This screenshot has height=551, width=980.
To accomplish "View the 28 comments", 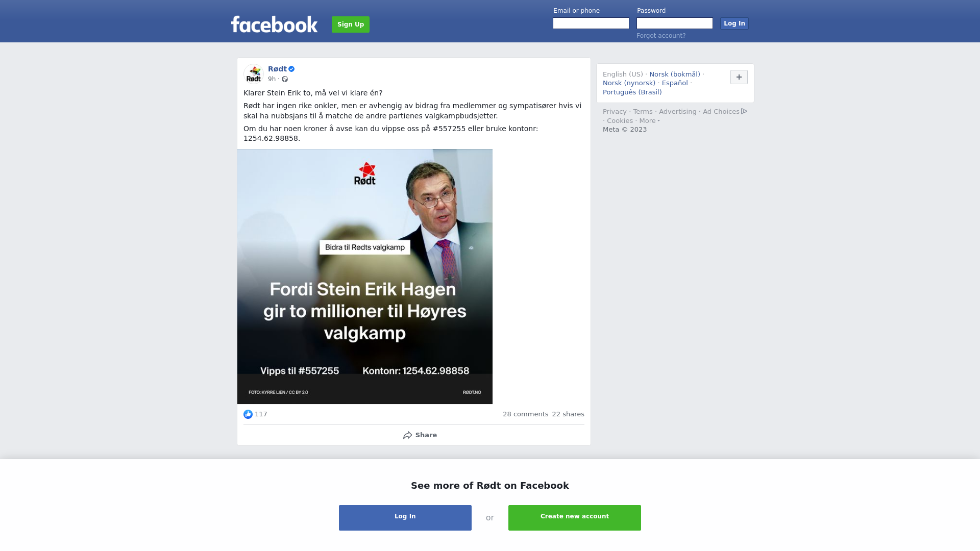I will [x=525, y=414].
